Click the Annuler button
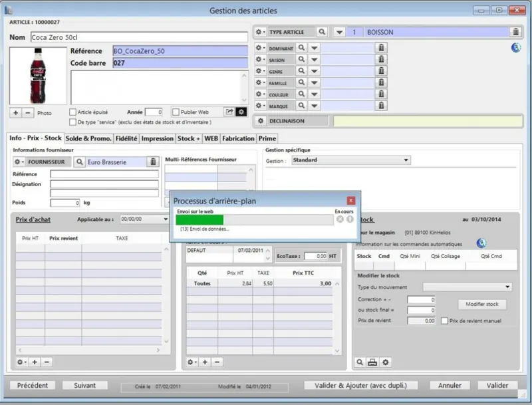 450,385
